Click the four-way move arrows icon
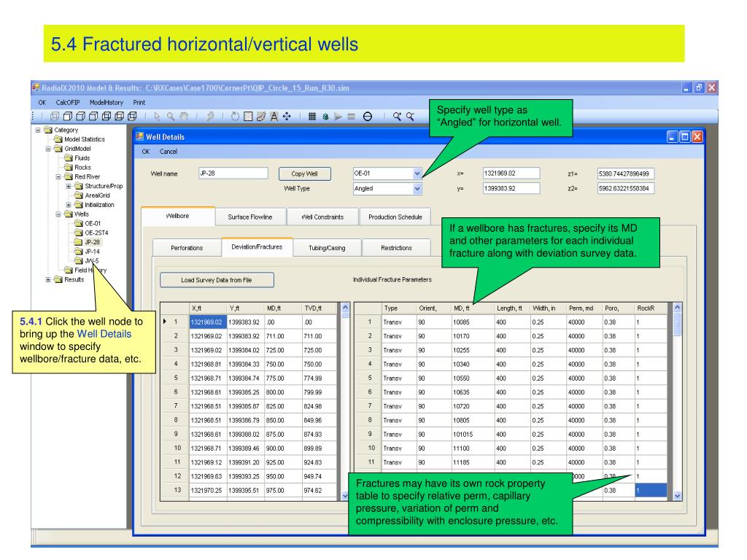Screen dimensions: 747x560 pos(287,116)
